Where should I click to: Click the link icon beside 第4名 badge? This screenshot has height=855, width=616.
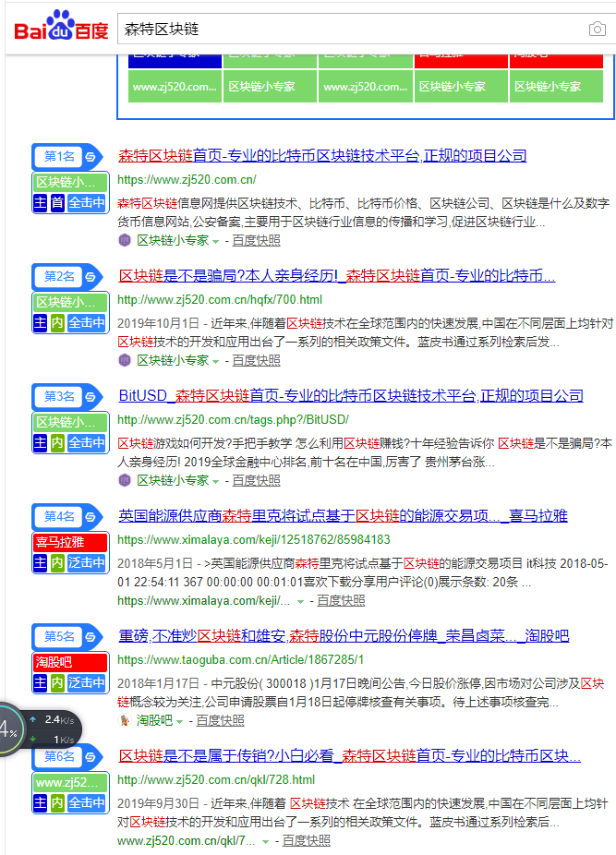[91, 517]
